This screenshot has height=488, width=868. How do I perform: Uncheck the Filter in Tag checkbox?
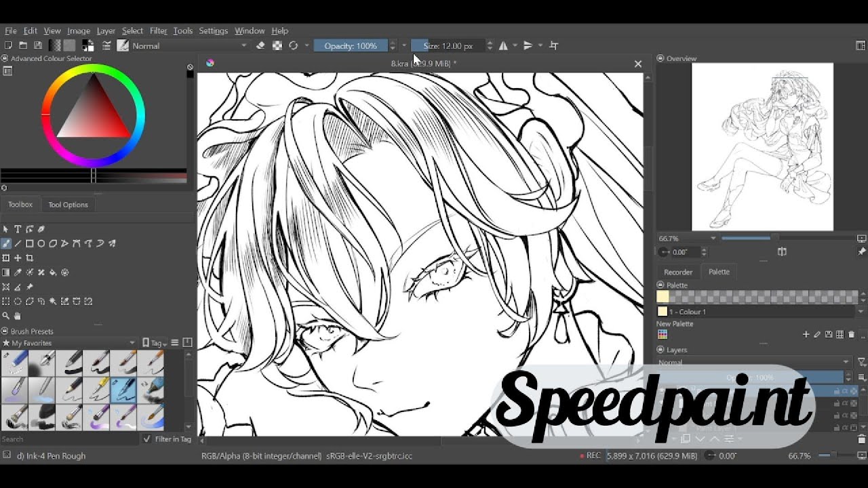pos(147,439)
